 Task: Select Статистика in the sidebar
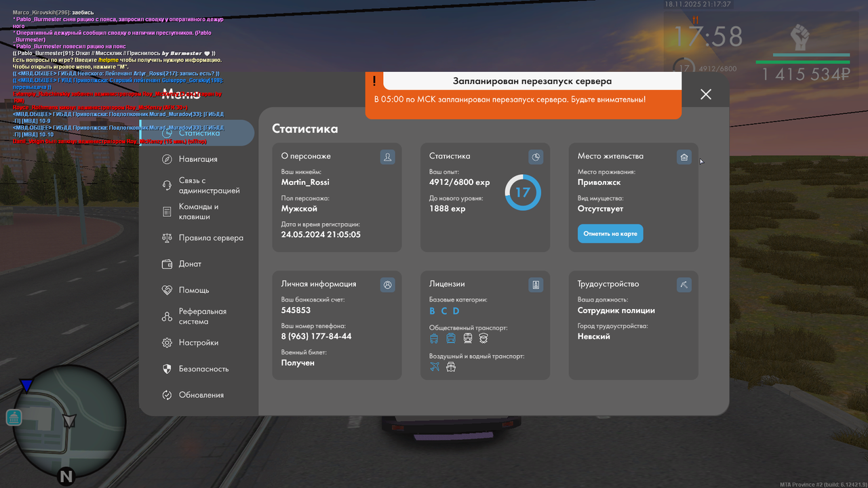coord(198,134)
